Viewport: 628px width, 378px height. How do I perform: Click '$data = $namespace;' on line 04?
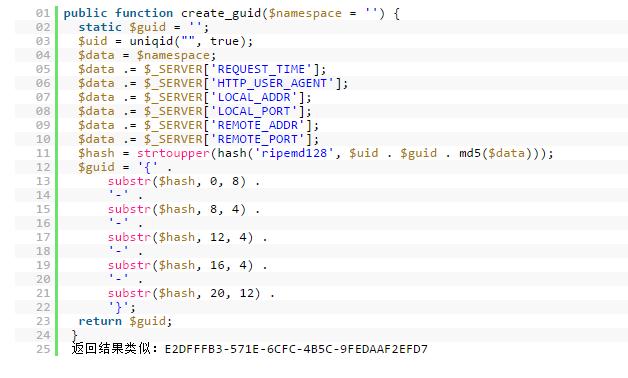click(x=147, y=55)
